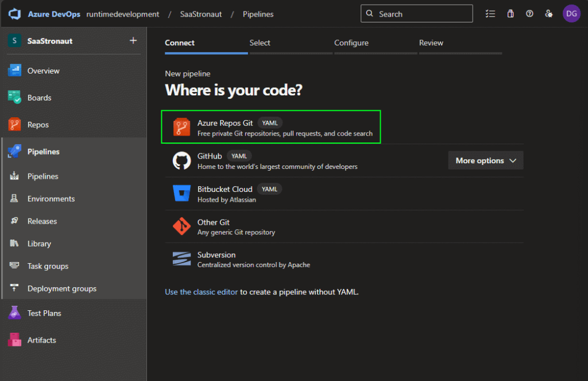Viewport: 588px width, 381px height.
Task: Open user settings icon in header
Action: click(549, 14)
